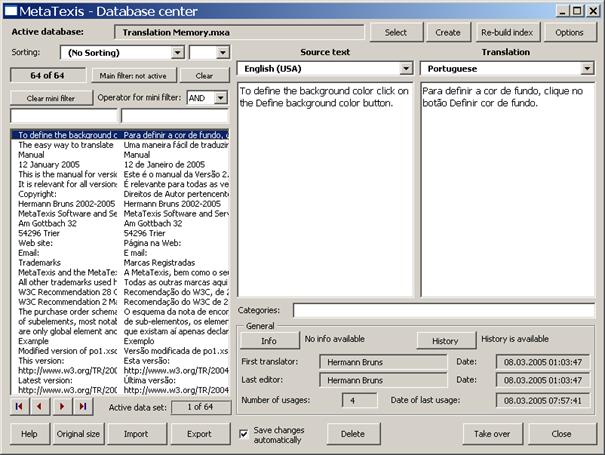605x455 pixels.
Task: Open the Sorting (No Sorting) dropdown
Action: (177, 52)
